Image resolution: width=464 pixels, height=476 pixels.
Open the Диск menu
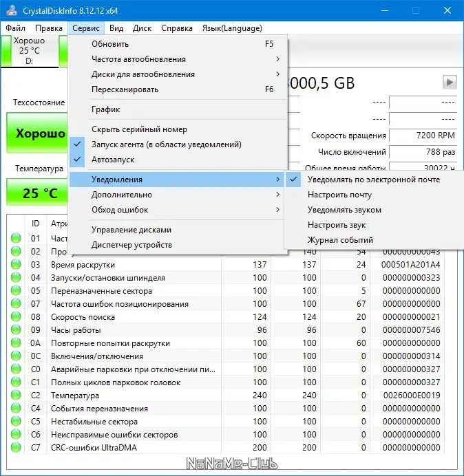click(142, 28)
